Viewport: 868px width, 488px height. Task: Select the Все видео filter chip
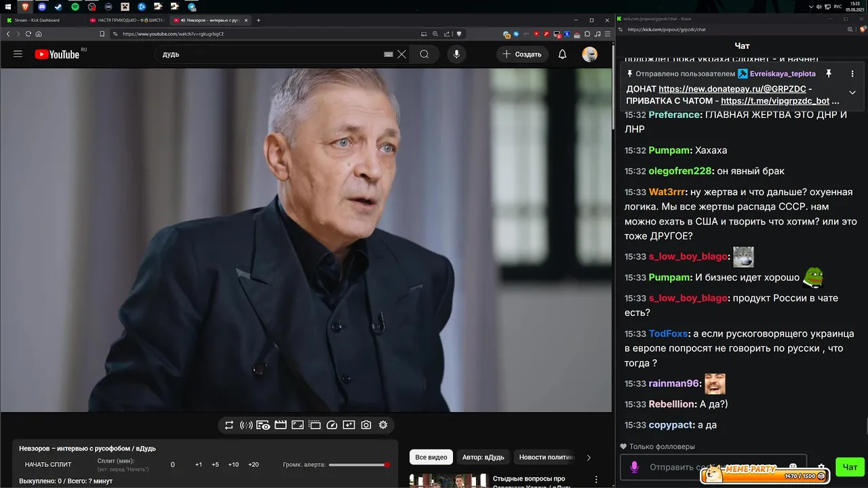click(x=431, y=457)
